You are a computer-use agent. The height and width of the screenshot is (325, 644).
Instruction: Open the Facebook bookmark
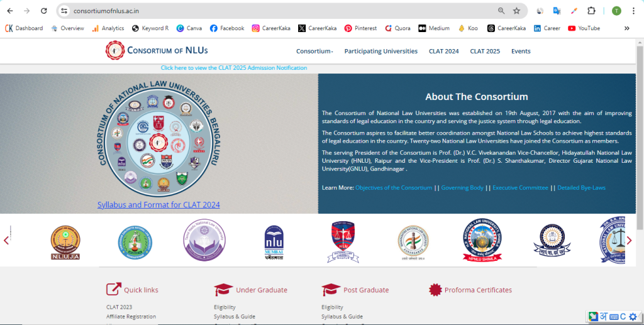click(226, 28)
